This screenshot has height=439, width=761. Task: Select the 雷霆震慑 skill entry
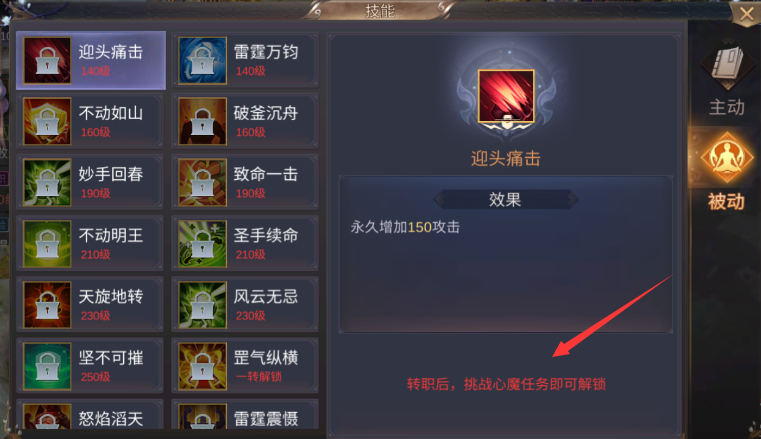tap(245, 415)
